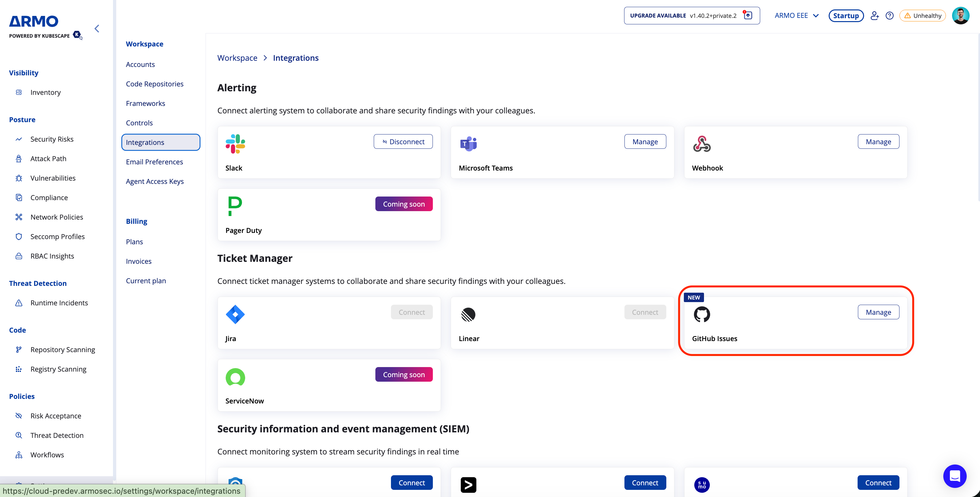The image size is (980, 497).
Task: Click the Risk Acceptance eye-slash icon
Action: [19, 416]
